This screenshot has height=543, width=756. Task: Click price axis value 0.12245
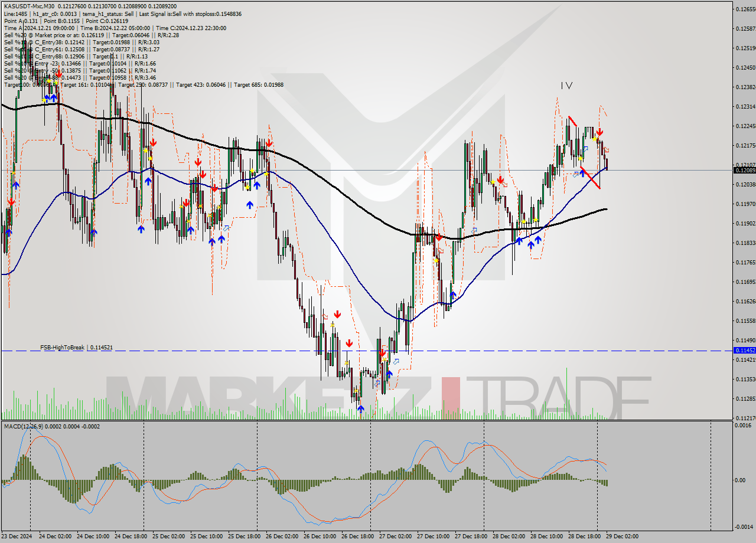[745, 126]
